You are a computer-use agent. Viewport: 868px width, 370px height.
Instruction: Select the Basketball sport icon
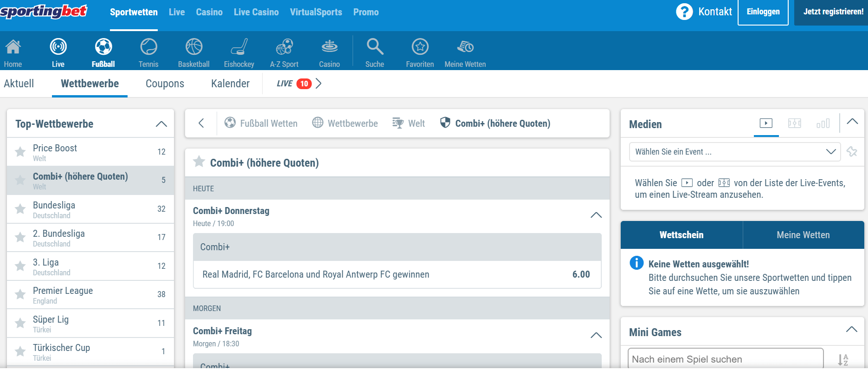coord(194,46)
